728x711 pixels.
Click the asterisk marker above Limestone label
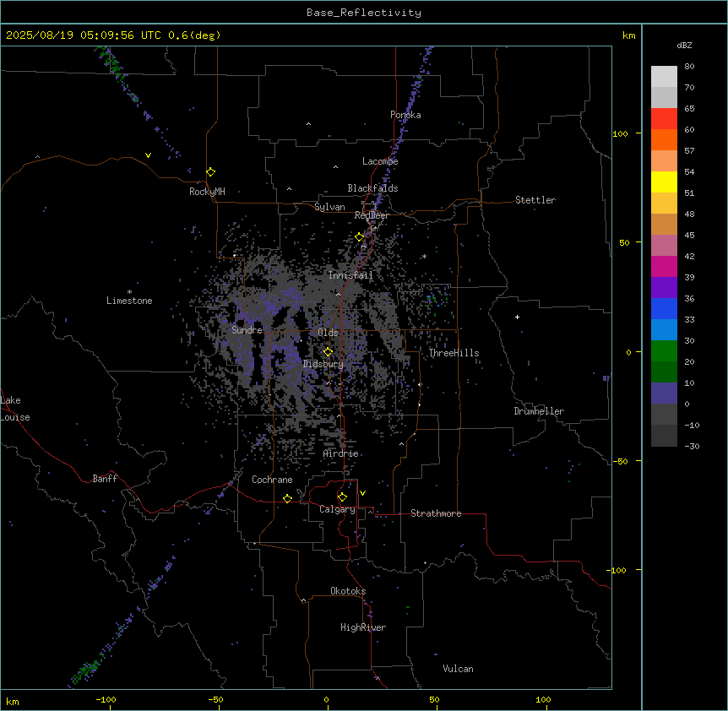tap(129, 291)
